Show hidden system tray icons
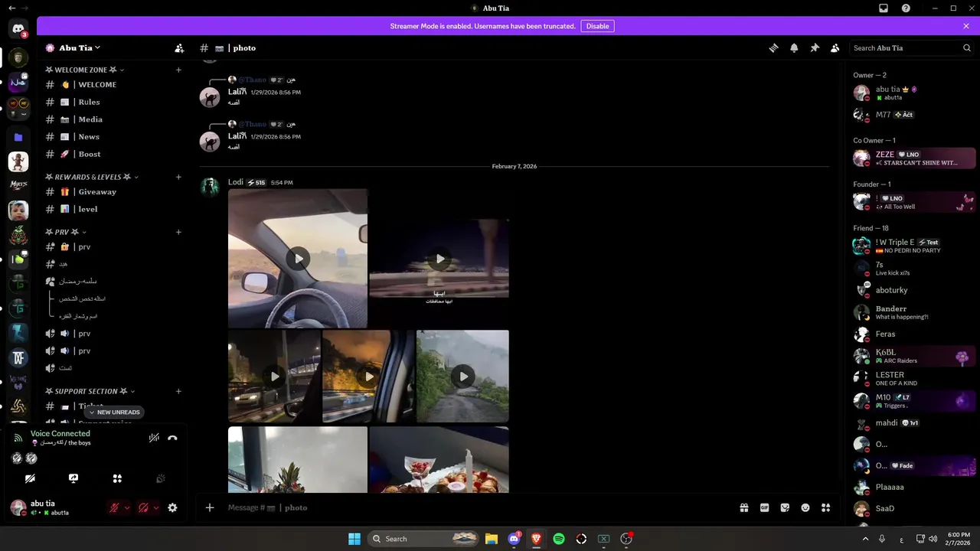The image size is (980, 551). (866, 539)
